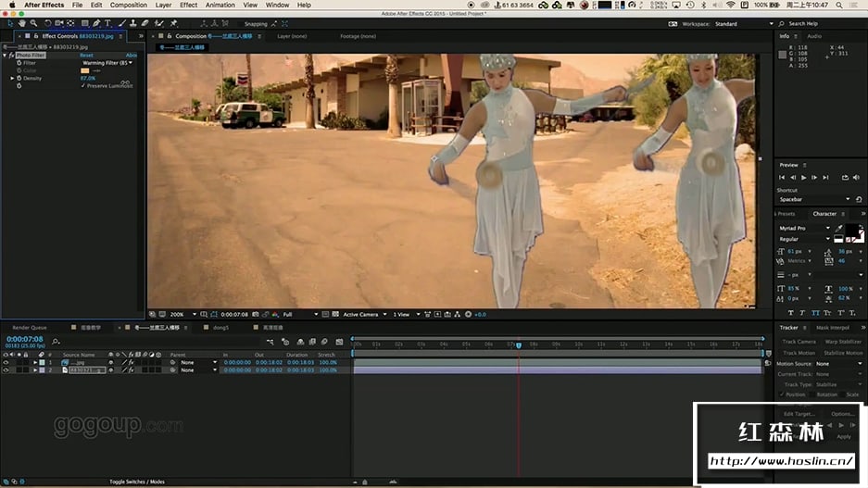Click the Track Camera button
Screen dimensions: 868x488
coord(799,342)
